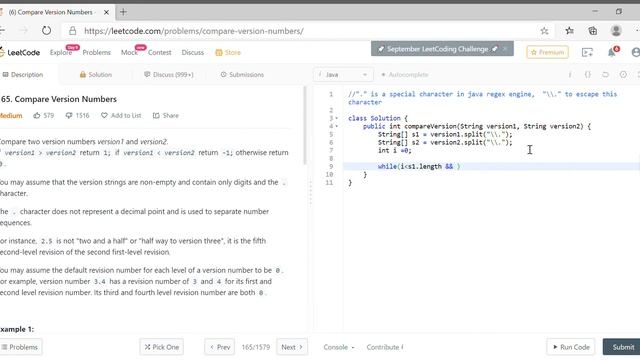
Task: Open the September LeetCoding Challenge banner
Action: pyautogui.click(x=438, y=49)
